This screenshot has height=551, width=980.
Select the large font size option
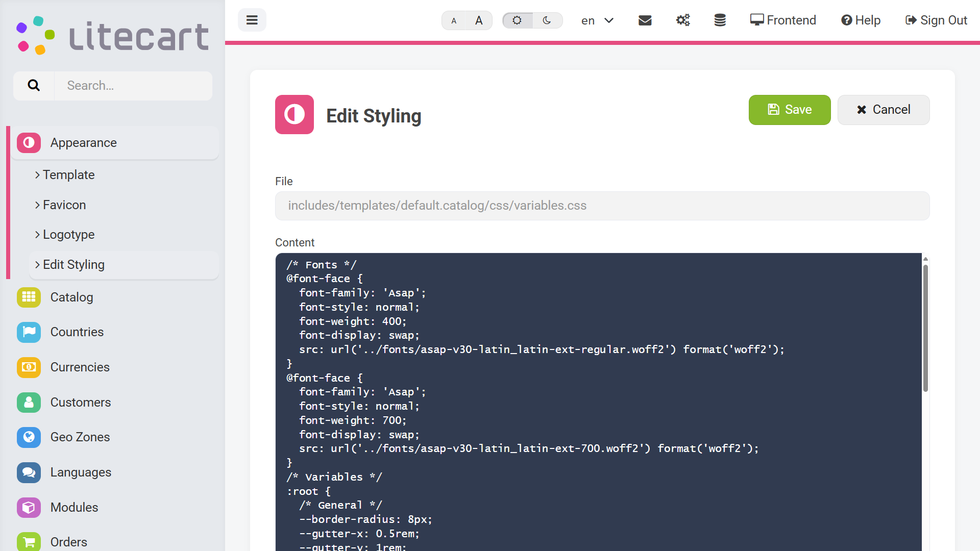tap(479, 20)
